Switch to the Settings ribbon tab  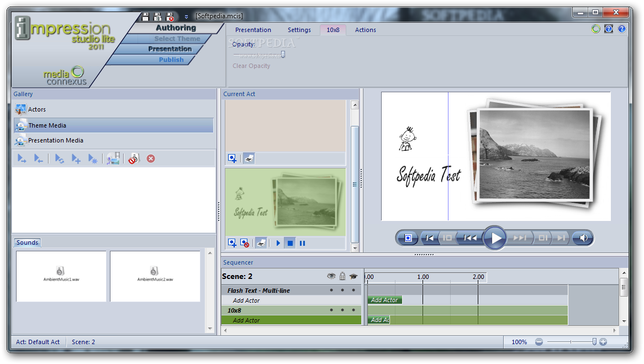(299, 30)
